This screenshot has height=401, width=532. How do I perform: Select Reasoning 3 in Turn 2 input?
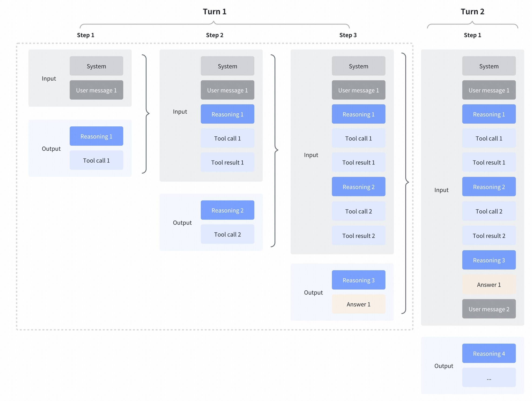(x=489, y=260)
